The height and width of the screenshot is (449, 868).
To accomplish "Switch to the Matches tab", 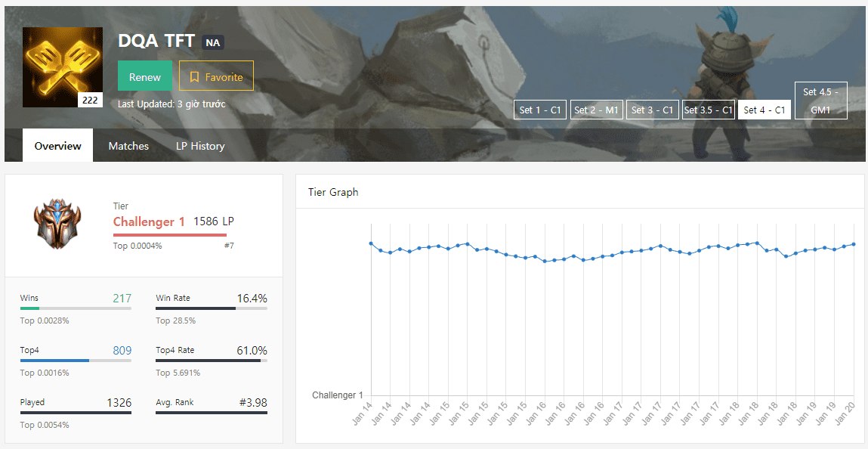I will 128,146.
